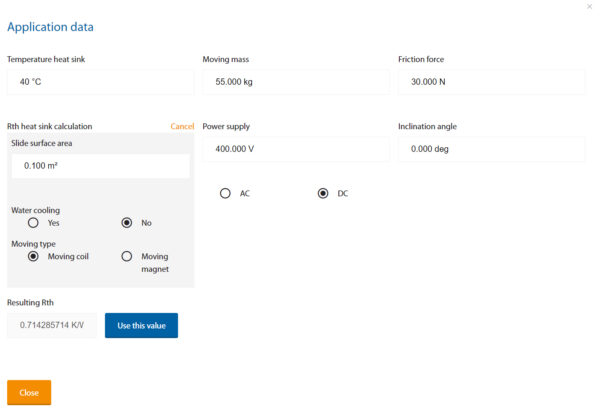Choose the Moving magnet radio option

[x=127, y=256]
